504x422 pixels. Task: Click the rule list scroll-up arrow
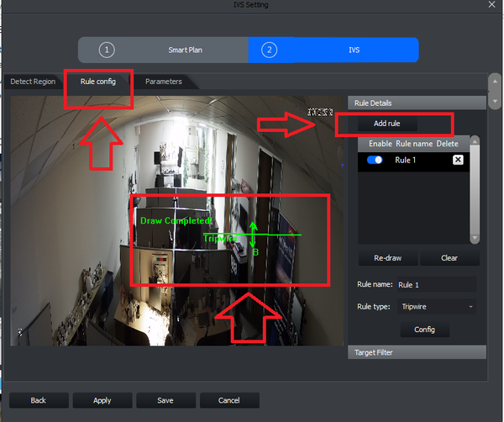[x=475, y=141]
